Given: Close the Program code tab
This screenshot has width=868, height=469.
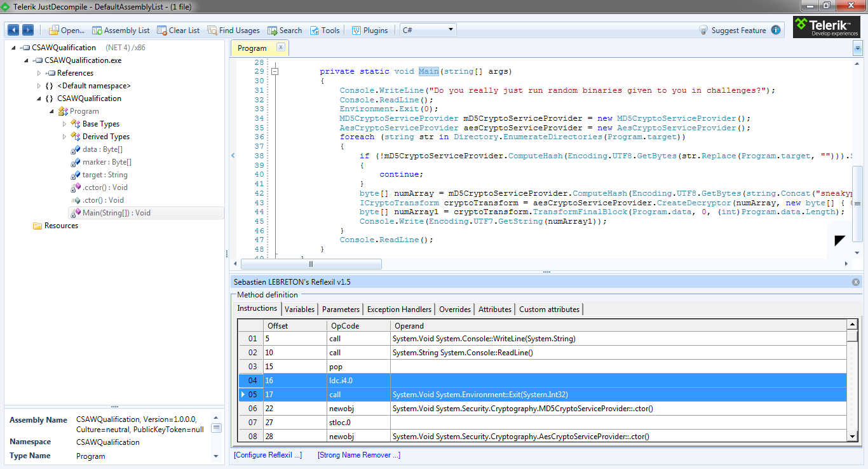Looking at the screenshot, I should click(281, 47).
